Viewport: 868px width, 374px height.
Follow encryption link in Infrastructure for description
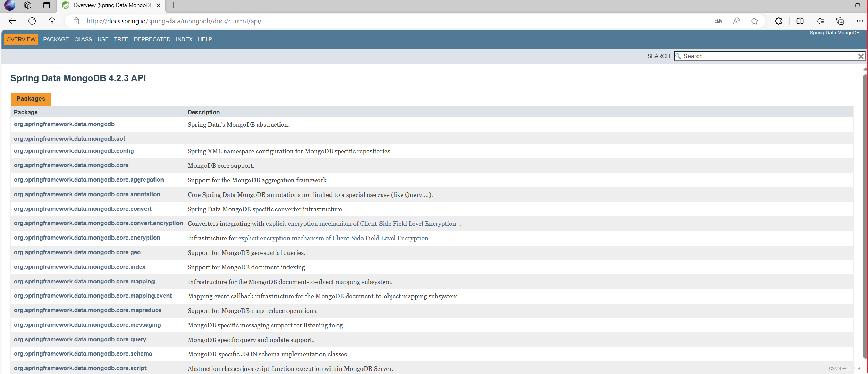coord(333,238)
